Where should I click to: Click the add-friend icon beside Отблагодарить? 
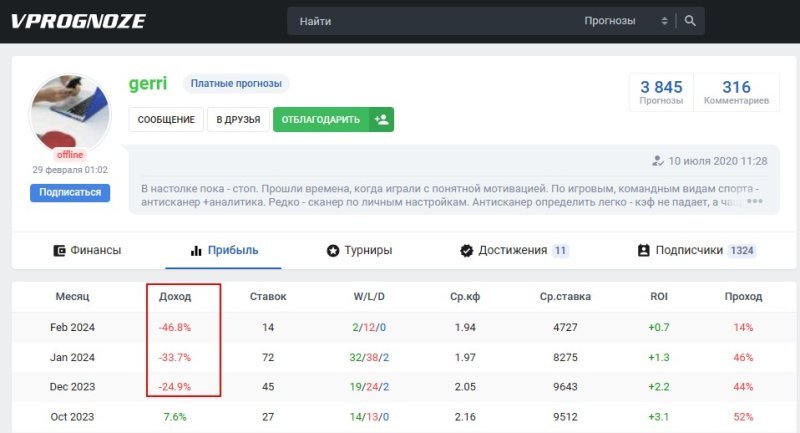(381, 120)
